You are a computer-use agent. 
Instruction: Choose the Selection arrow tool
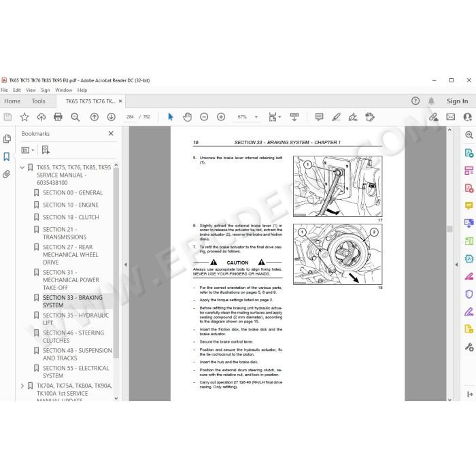170,117
